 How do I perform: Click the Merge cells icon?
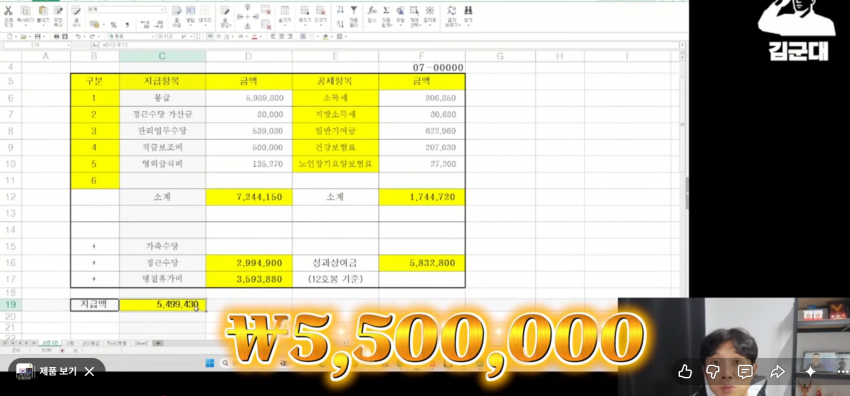[x=190, y=11]
